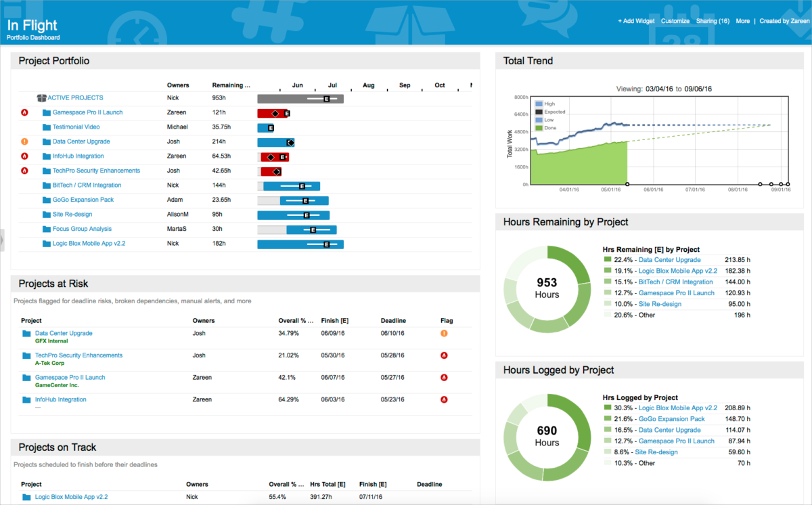Collapse the dashboard using the left edge arrow
The height and width of the screenshot is (505, 812).
3,240
